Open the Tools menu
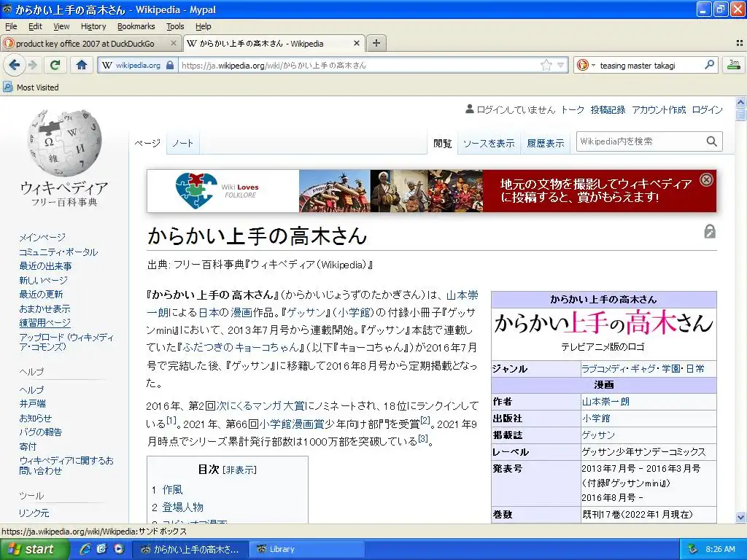The height and width of the screenshot is (560, 747). click(x=175, y=26)
